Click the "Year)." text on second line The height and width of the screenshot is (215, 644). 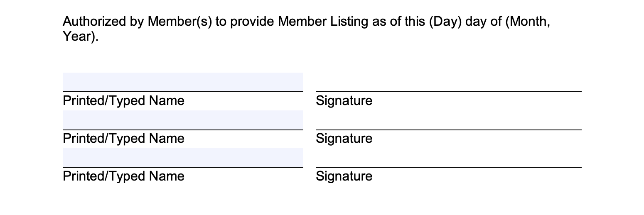81,37
